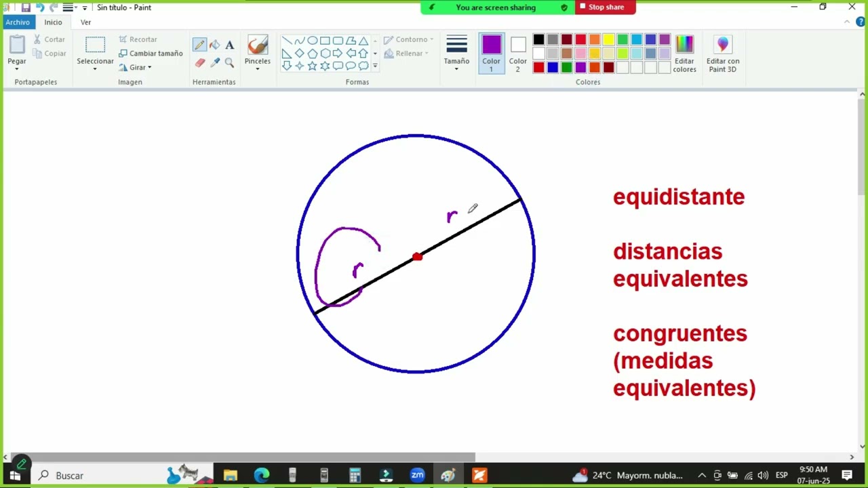The width and height of the screenshot is (868, 488).
Task: Select the Color picker eyedropper tool
Action: tap(214, 62)
